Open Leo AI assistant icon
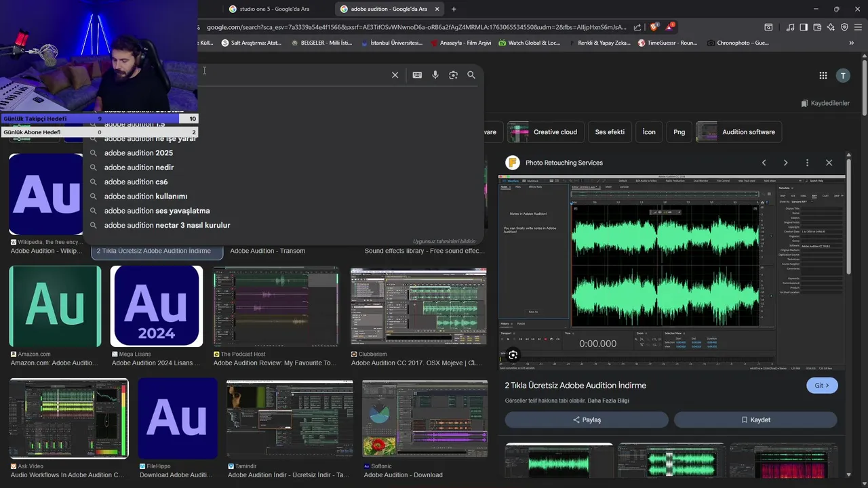The height and width of the screenshot is (488, 868). [831, 27]
